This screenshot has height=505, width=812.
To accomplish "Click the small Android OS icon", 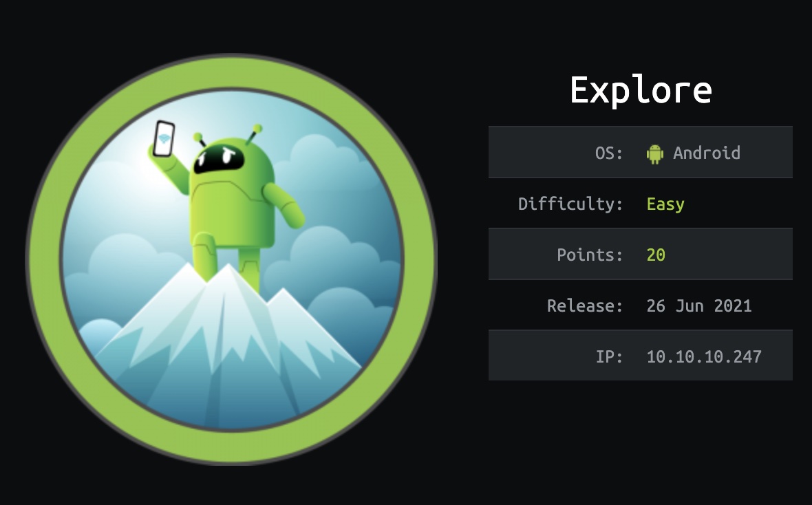I will coord(654,154).
